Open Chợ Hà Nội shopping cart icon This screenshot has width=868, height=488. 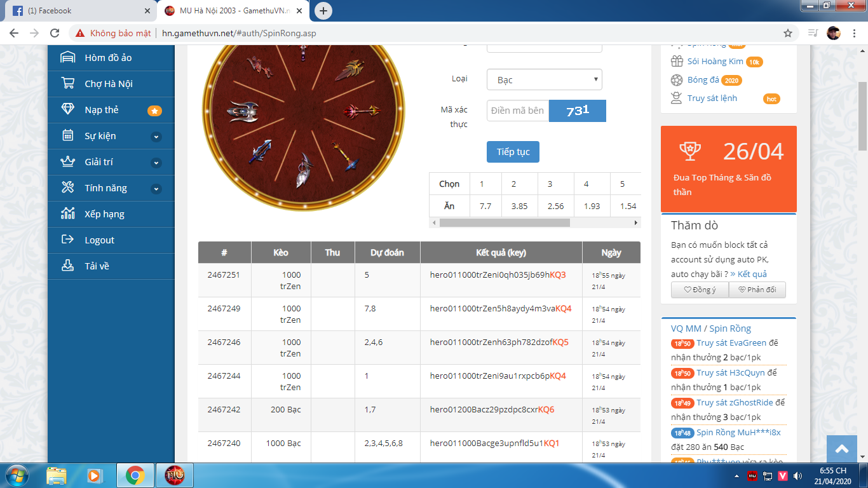click(x=67, y=84)
